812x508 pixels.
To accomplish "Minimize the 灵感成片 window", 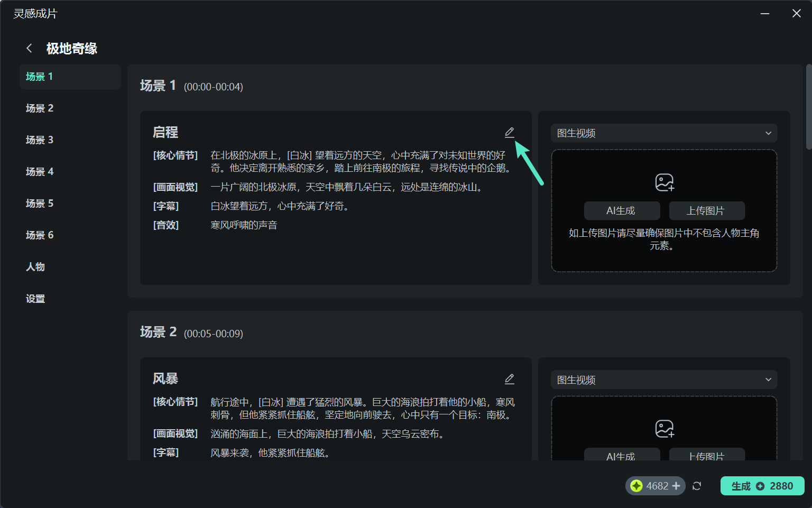I will pyautogui.click(x=765, y=13).
